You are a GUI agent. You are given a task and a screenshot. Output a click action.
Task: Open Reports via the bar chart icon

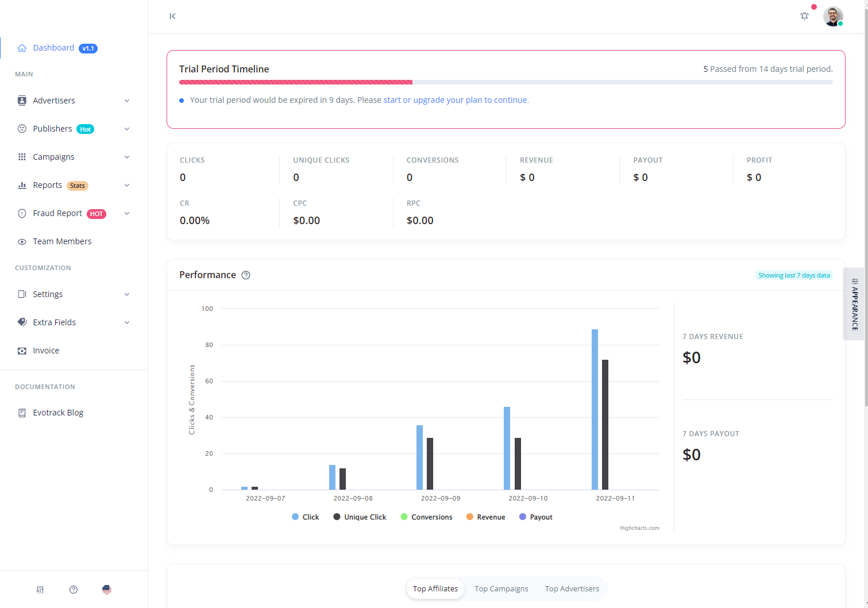[22, 184]
